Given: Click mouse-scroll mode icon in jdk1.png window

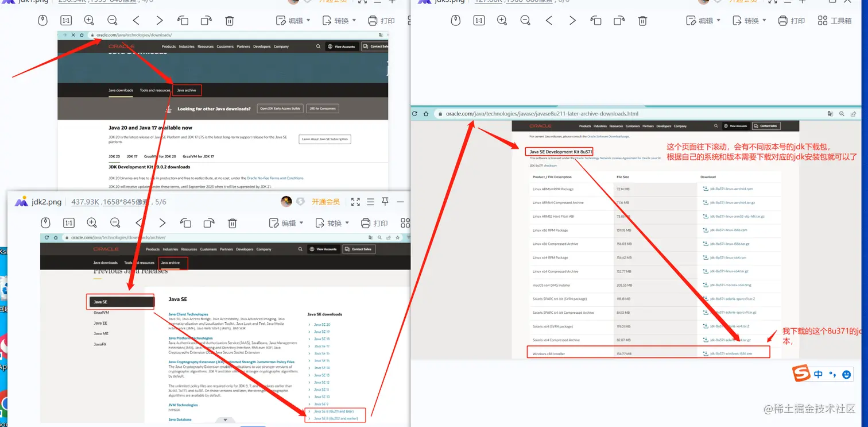Looking at the screenshot, I should point(42,21).
